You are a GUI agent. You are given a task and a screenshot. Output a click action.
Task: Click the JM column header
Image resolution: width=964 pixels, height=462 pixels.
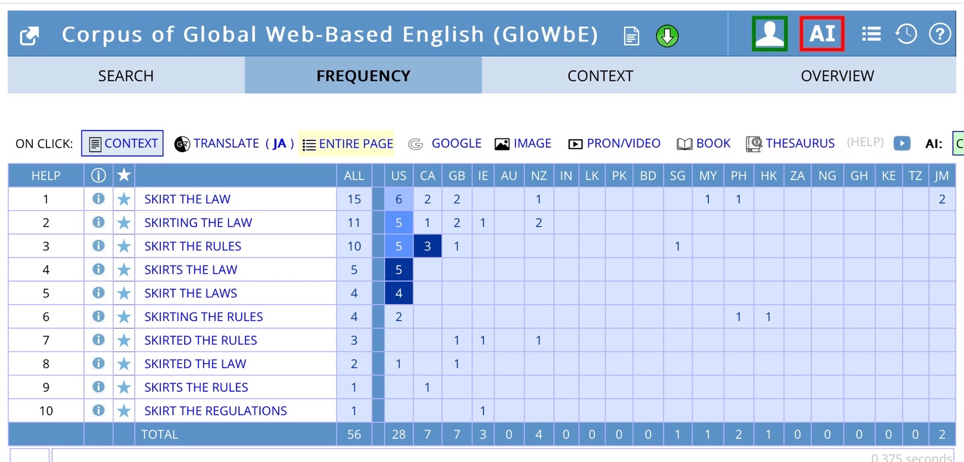point(942,175)
